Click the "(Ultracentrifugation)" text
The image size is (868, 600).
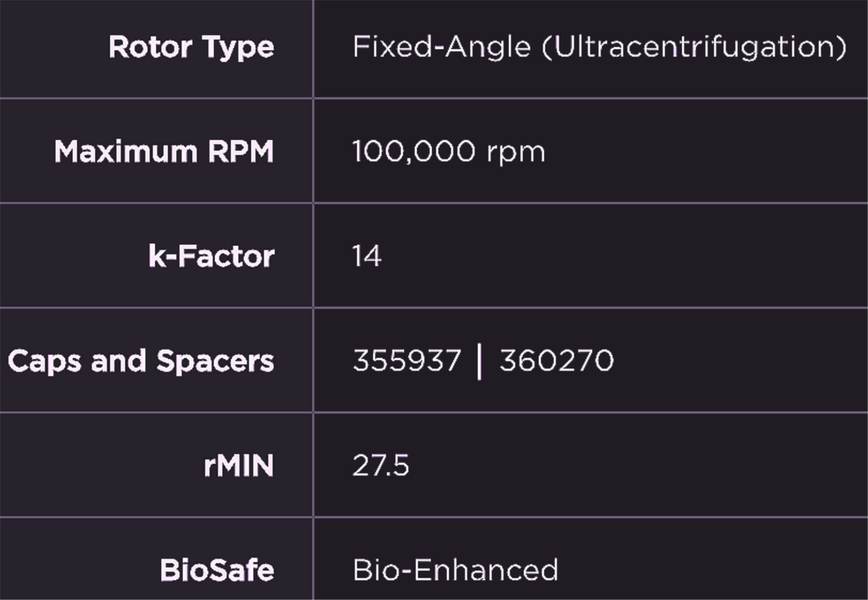point(694,47)
